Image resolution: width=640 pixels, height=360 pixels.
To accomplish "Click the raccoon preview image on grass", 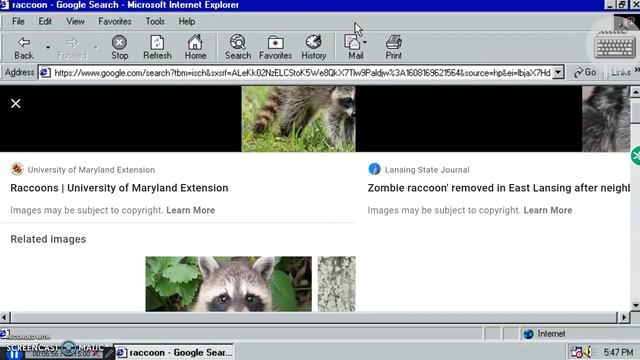I will [x=298, y=119].
